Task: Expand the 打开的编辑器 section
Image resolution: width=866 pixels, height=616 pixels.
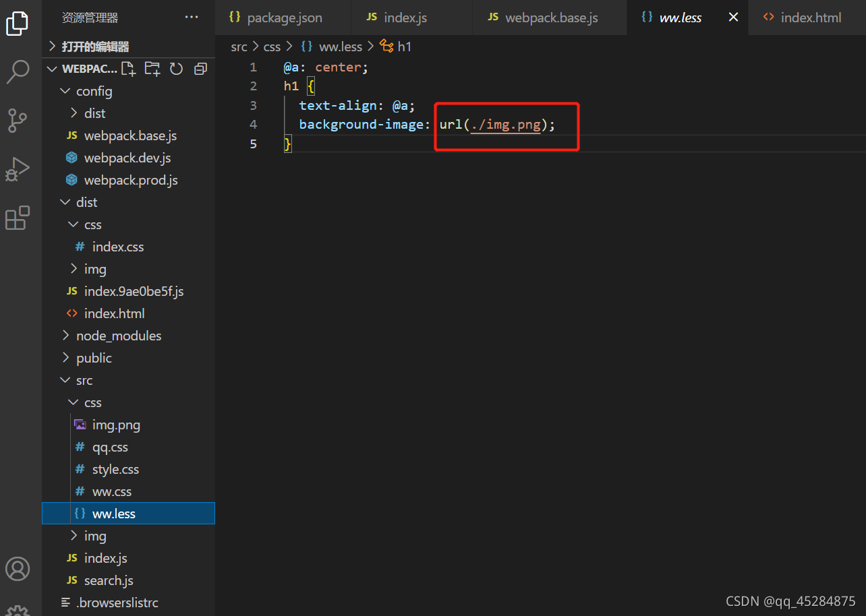Action: [x=128, y=47]
